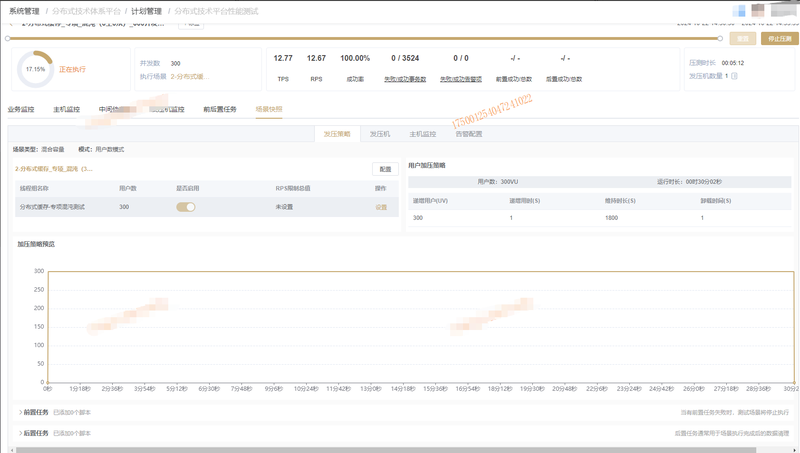
Task: Click the 维持时长 value 1800
Action: click(x=611, y=218)
